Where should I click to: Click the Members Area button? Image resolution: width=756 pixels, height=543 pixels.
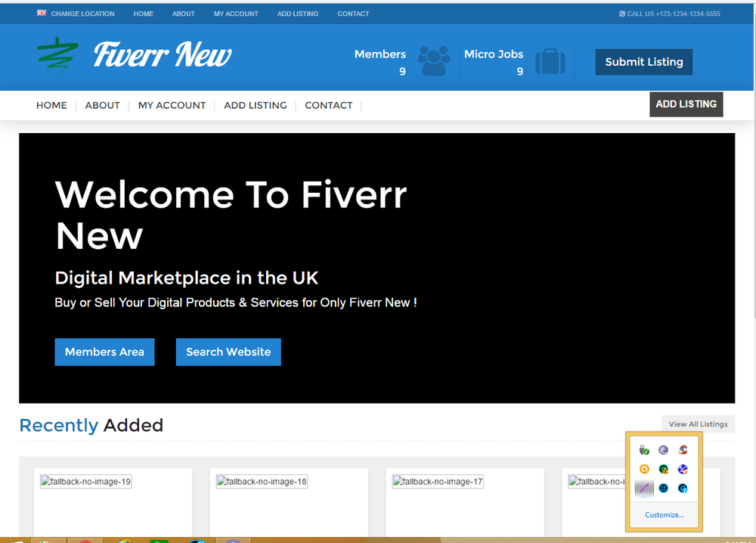(x=104, y=352)
